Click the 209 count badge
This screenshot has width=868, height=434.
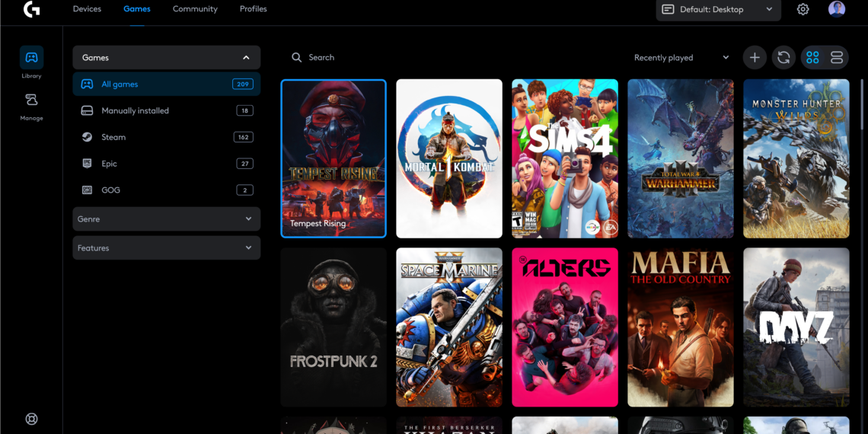(x=243, y=85)
